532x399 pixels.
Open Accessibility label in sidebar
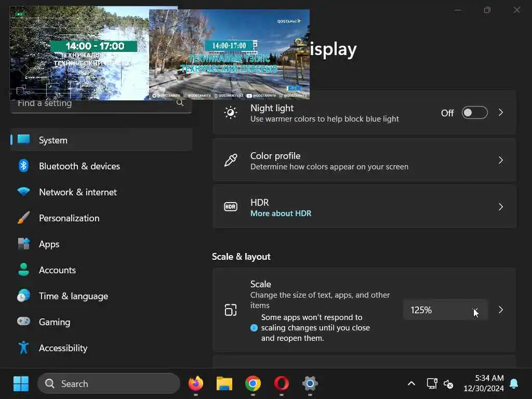point(63,348)
